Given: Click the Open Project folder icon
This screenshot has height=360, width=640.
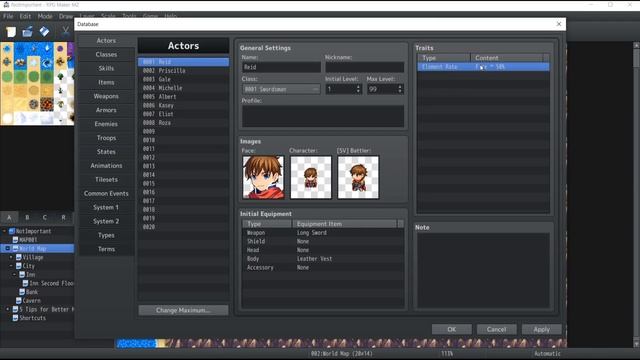Looking at the screenshot, I should point(27,31).
